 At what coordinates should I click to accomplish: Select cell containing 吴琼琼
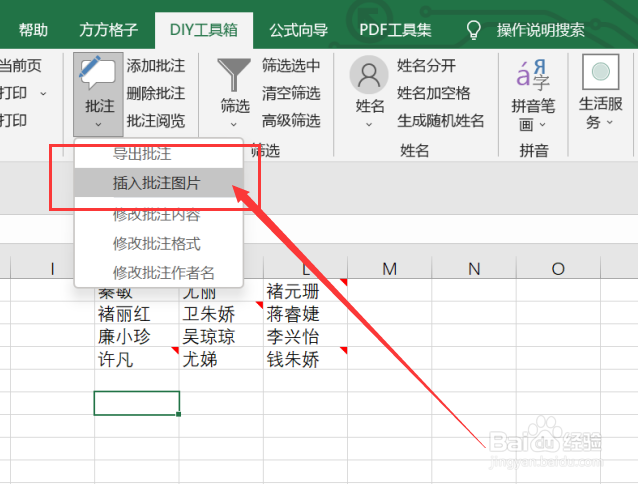point(221,336)
